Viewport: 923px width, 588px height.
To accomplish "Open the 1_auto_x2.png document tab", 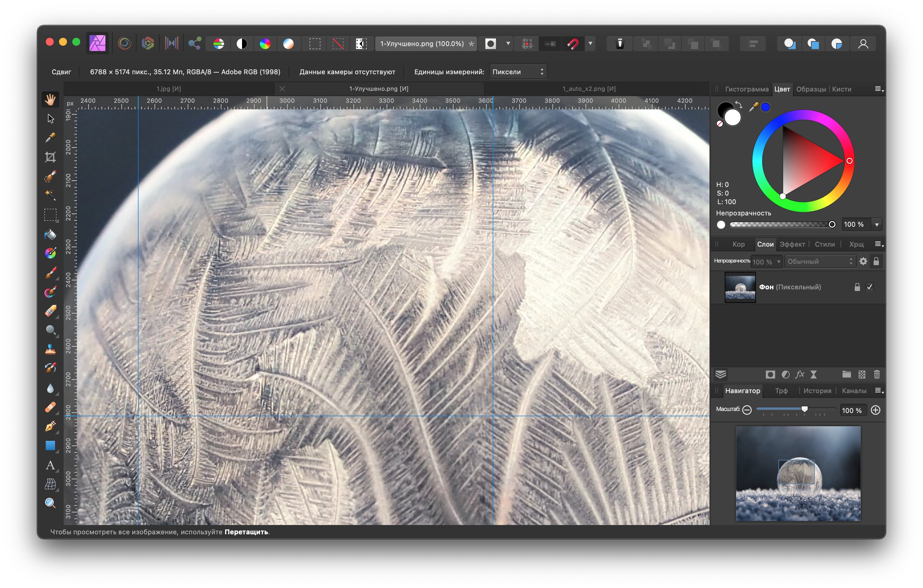I will pyautogui.click(x=589, y=88).
